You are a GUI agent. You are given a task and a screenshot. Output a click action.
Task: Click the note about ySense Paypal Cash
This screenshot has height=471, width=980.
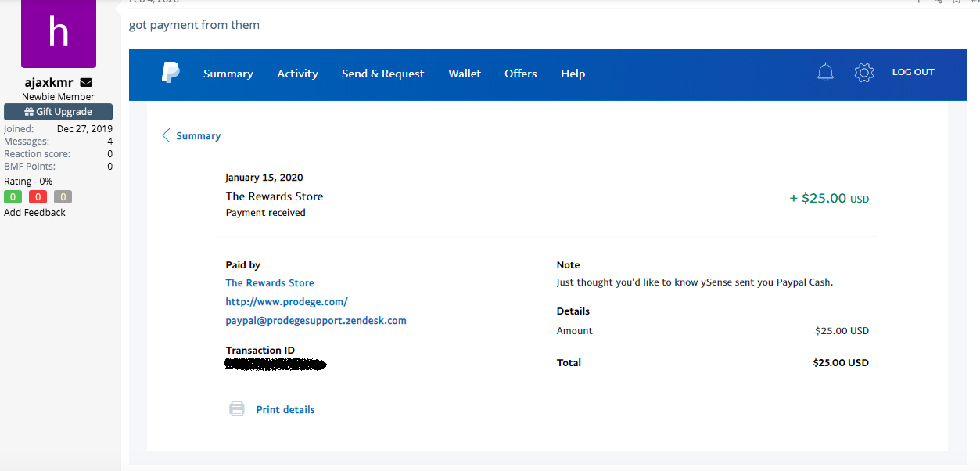(695, 282)
